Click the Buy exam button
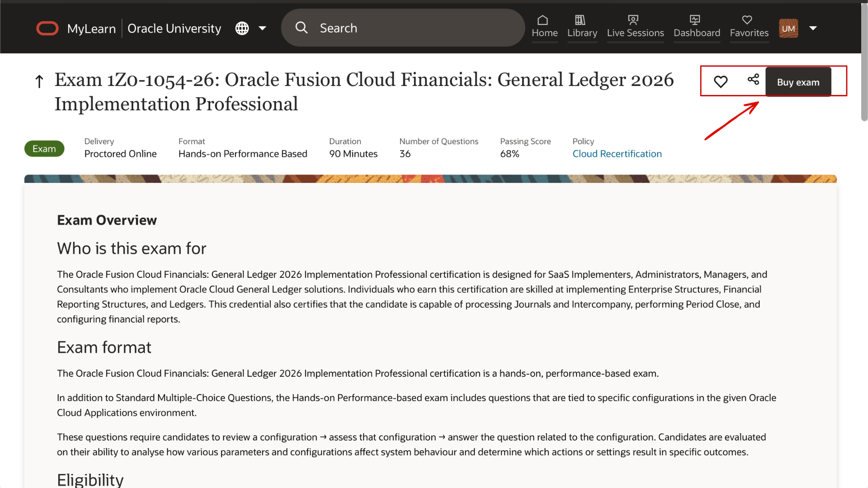Viewport: 868px width, 488px height. coord(797,82)
